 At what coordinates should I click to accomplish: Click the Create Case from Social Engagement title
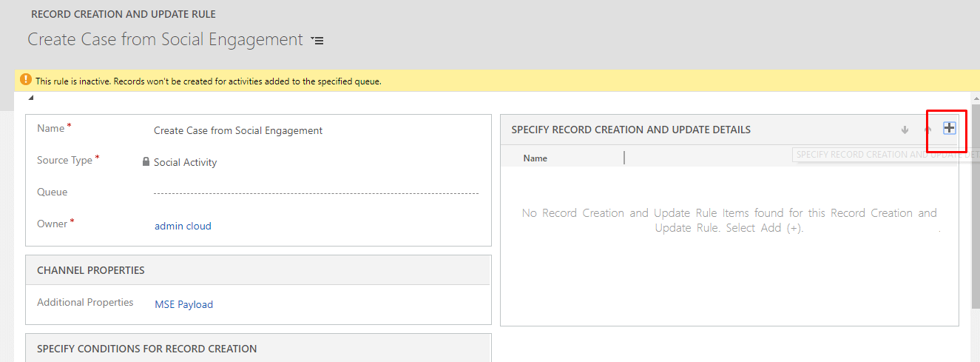[x=165, y=39]
